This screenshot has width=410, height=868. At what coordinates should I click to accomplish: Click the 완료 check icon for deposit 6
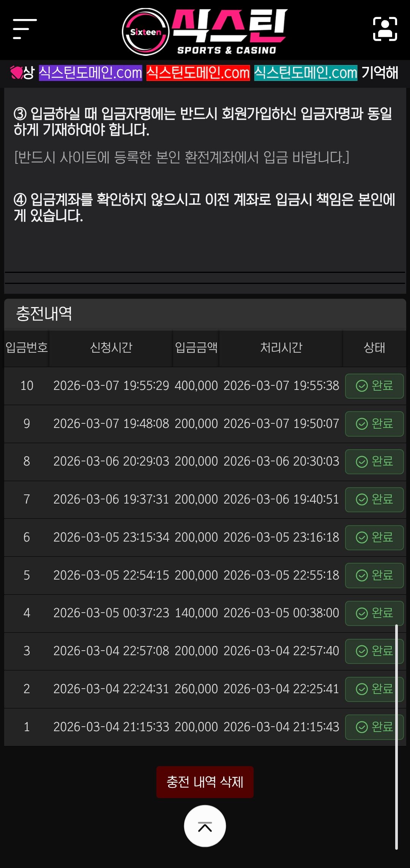click(x=362, y=537)
